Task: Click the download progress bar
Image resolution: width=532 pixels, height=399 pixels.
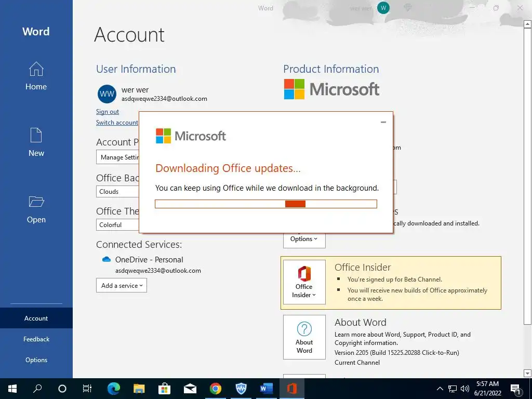Action: (266, 204)
